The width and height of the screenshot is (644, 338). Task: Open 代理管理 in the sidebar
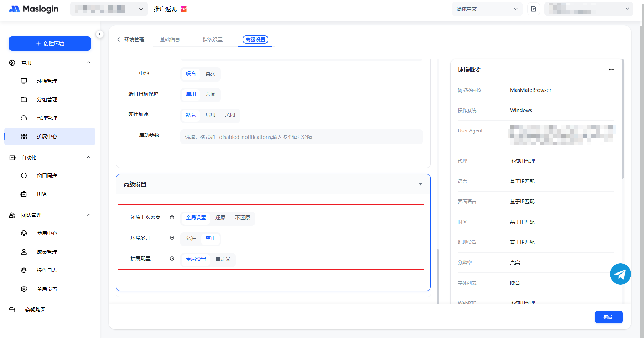click(47, 118)
